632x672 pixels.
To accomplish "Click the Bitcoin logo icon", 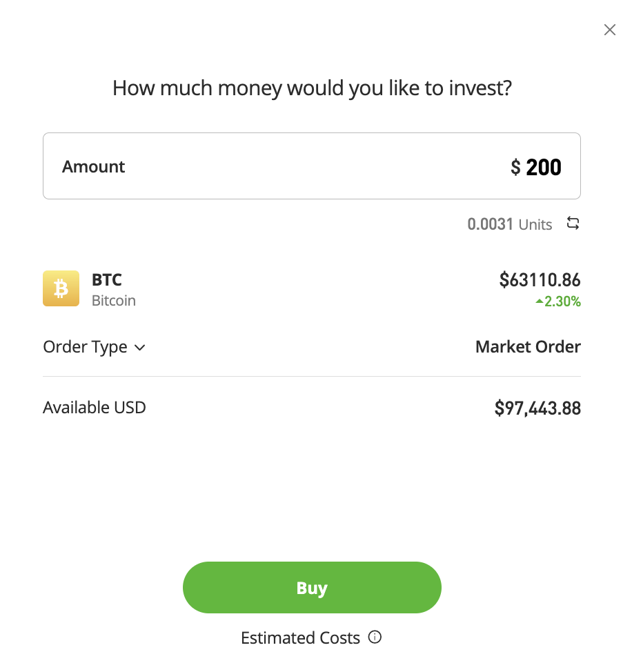I will pos(61,288).
